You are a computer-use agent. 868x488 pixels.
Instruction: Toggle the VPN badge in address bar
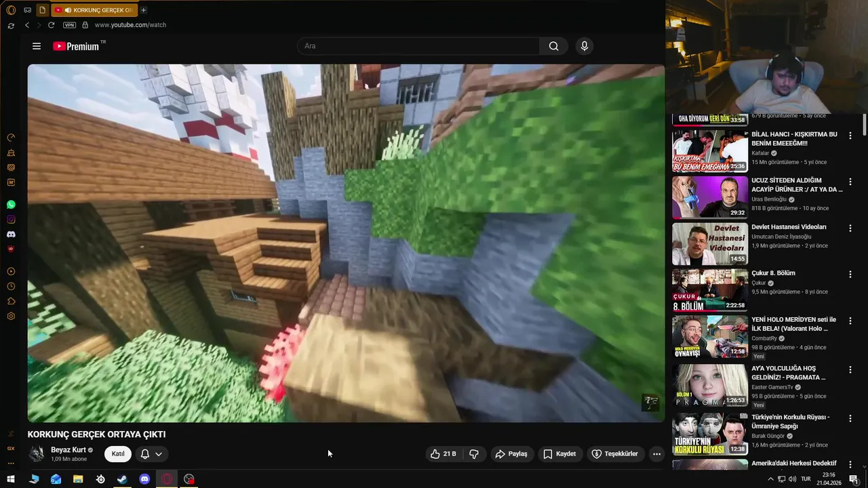(x=69, y=25)
